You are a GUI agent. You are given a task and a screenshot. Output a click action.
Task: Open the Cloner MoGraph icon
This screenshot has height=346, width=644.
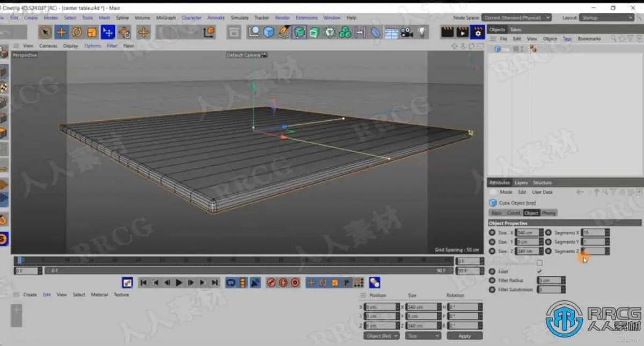click(x=345, y=32)
